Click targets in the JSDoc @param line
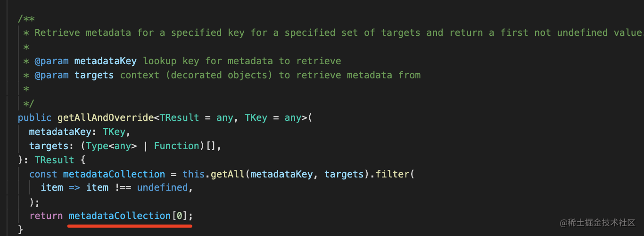This screenshot has width=644, height=236. tap(94, 75)
